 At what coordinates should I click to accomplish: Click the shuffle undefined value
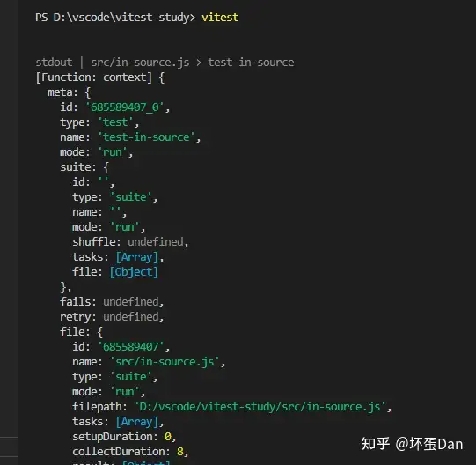[x=156, y=242]
